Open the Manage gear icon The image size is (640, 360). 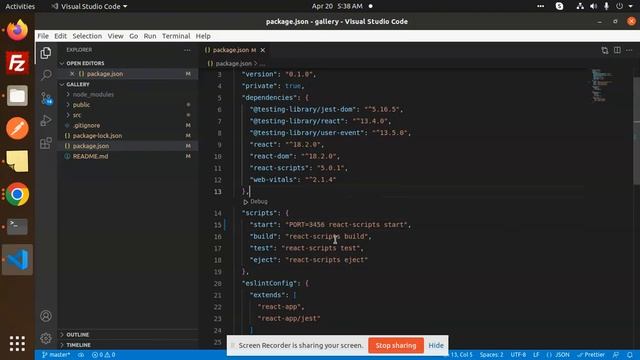46,338
